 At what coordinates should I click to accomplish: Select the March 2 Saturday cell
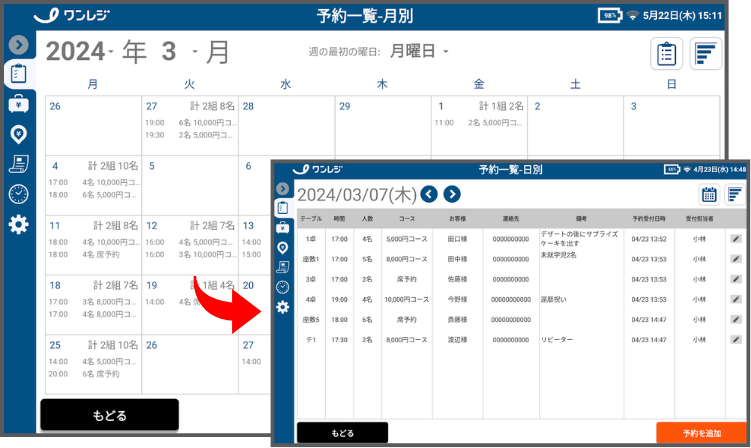tap(575, 126)
